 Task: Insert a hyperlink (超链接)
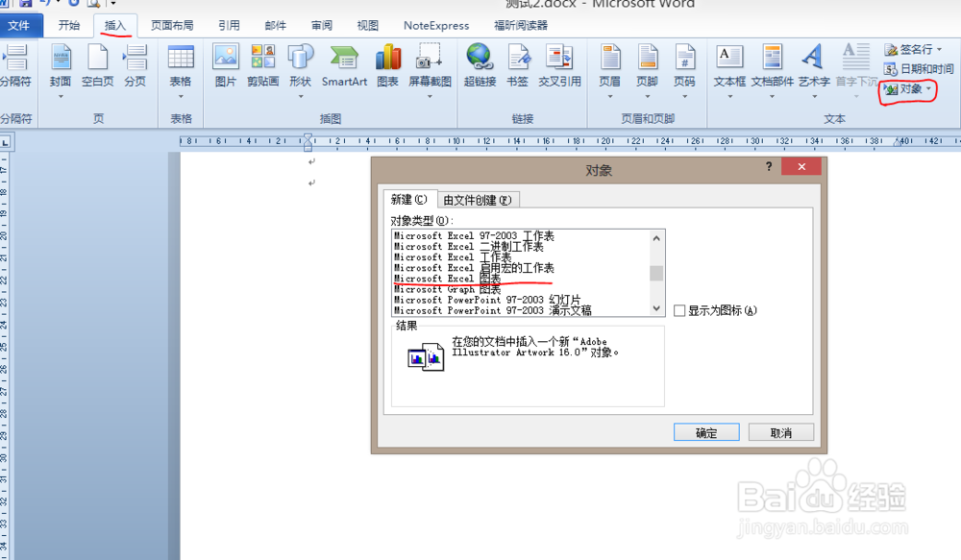pyautogui.click(x=480, y=66)
